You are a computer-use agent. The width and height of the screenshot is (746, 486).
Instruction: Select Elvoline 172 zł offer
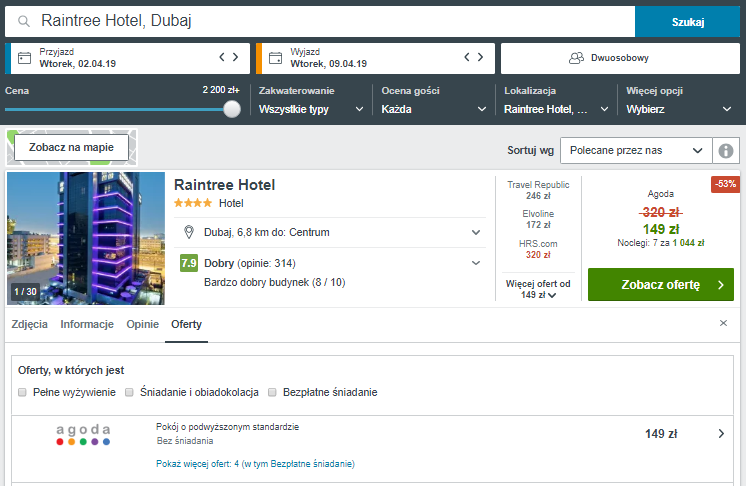click(538, 219)
